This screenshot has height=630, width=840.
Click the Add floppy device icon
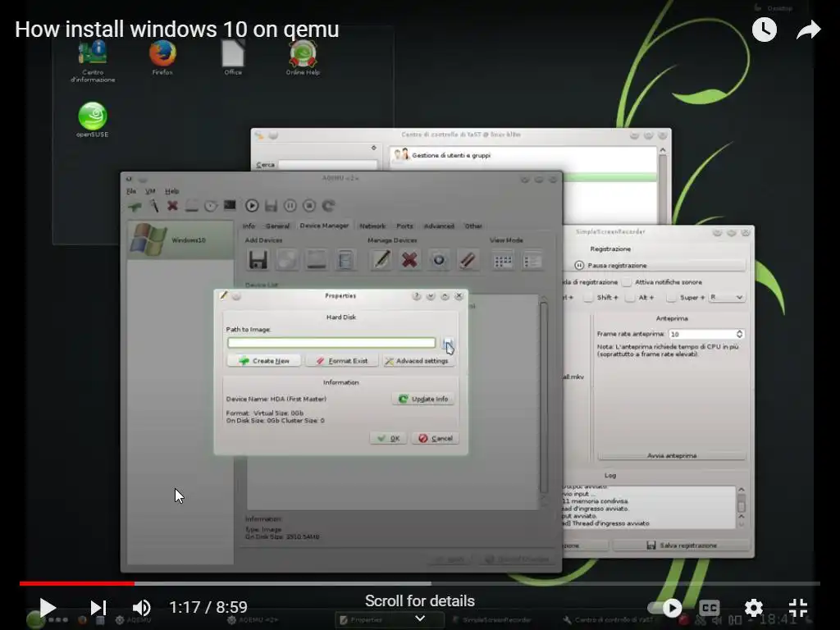coord(258,260)
